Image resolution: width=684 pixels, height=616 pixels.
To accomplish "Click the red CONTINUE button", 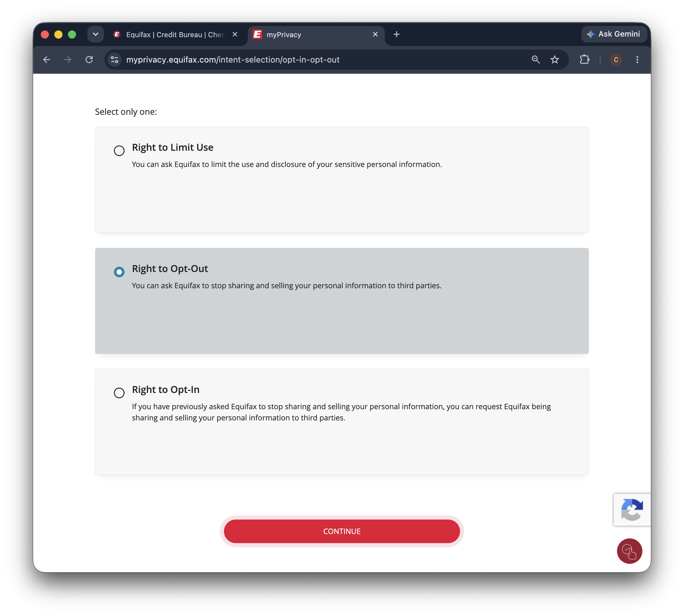I will 342,531.
